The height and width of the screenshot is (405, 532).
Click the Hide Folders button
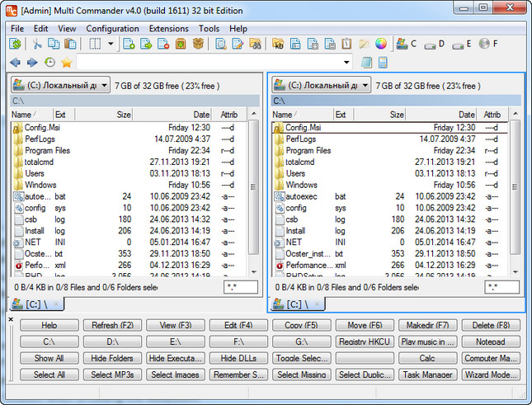click(112, 358)
